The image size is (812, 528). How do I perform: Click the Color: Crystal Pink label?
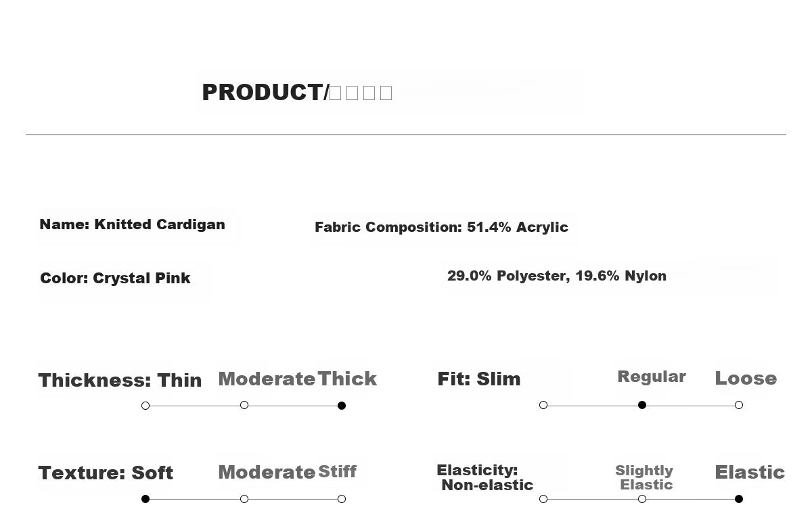115,278
